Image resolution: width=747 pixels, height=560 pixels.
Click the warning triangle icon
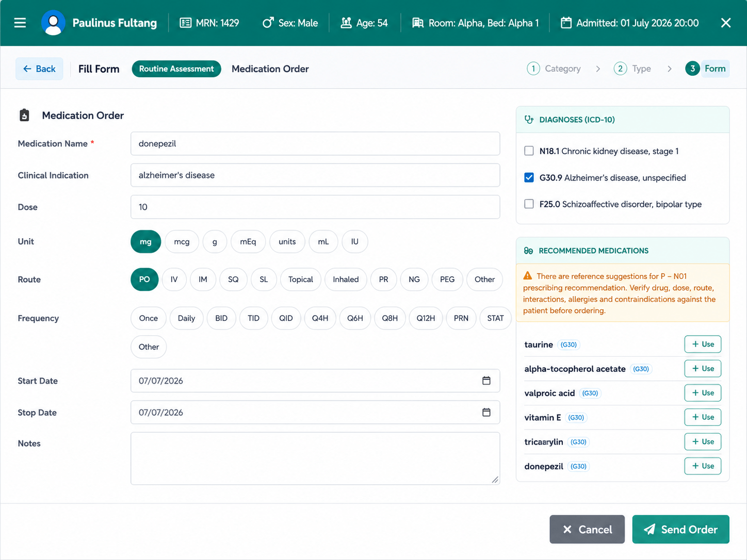point(528,276)
